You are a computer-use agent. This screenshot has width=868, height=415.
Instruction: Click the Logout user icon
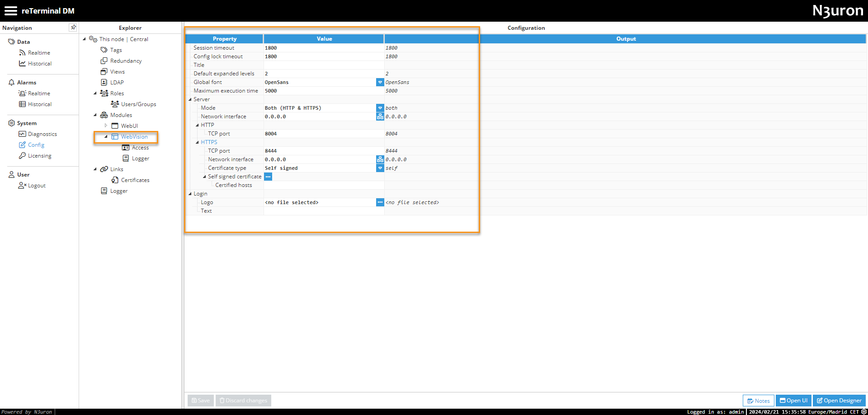pyautogui.click(x=22, y=186)
